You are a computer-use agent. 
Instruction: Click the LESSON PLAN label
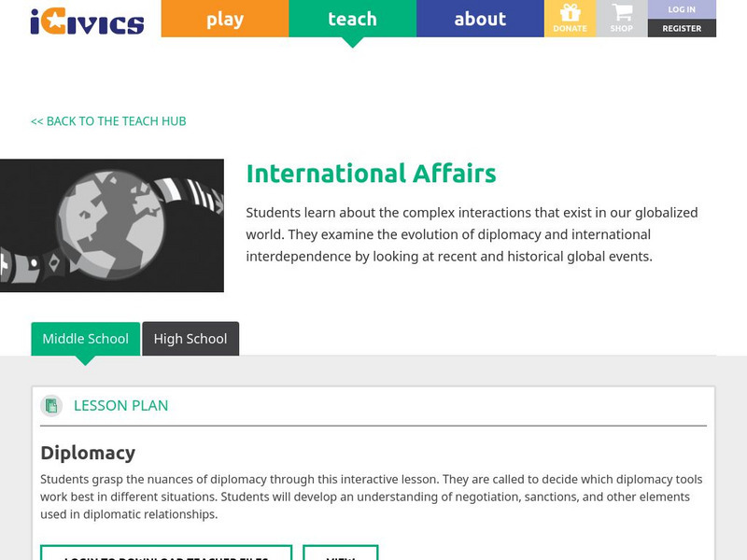click(121, 406)
